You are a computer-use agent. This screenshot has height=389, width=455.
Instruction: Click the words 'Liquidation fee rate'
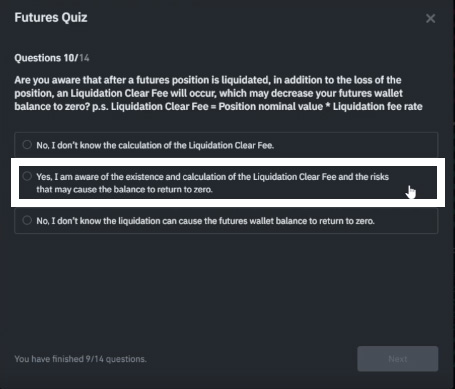378,107
